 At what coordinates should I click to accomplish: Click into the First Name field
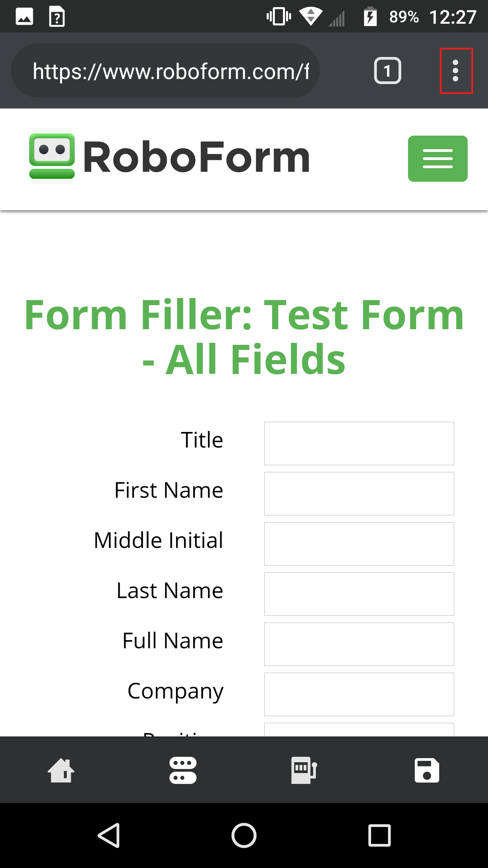tap(359, 494)
